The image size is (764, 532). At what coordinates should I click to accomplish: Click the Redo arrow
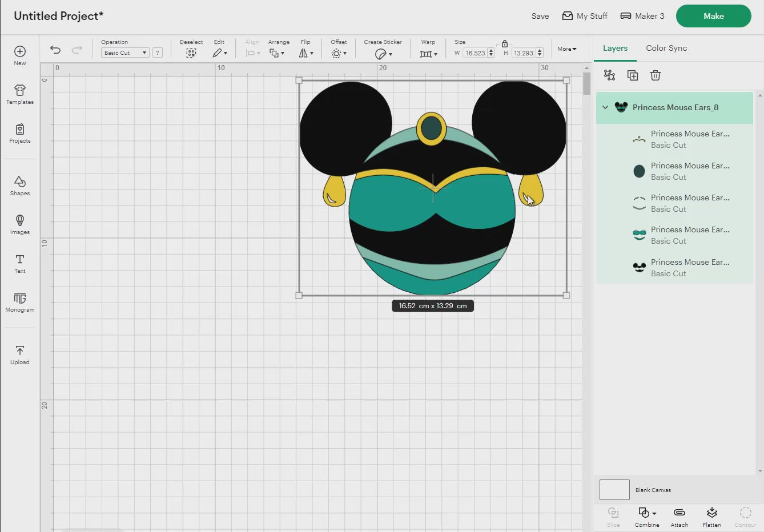coord(77,50)
